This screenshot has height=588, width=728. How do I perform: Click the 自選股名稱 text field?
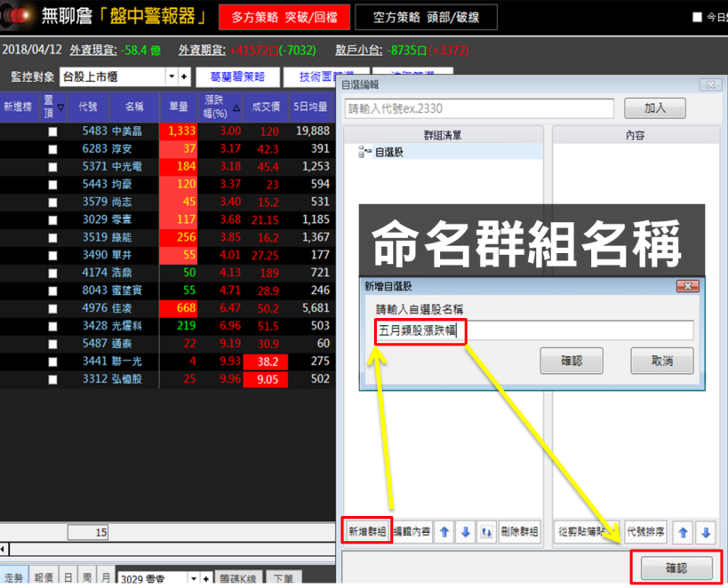tap(534, 330)
